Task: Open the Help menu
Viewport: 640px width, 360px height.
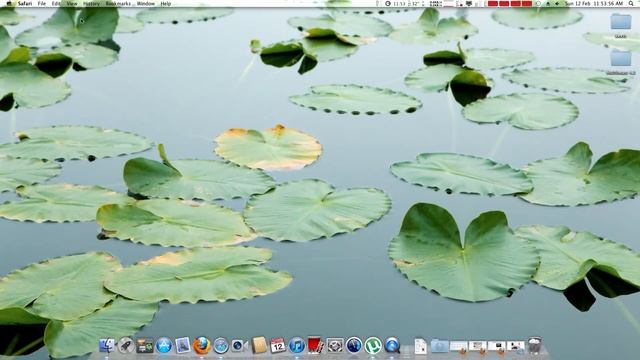Action: click(166, 3)
